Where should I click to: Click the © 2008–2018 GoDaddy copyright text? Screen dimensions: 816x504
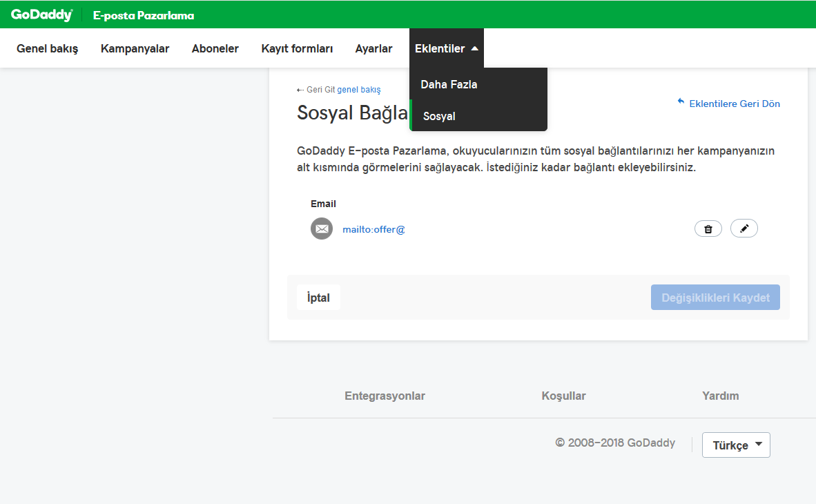615,443
